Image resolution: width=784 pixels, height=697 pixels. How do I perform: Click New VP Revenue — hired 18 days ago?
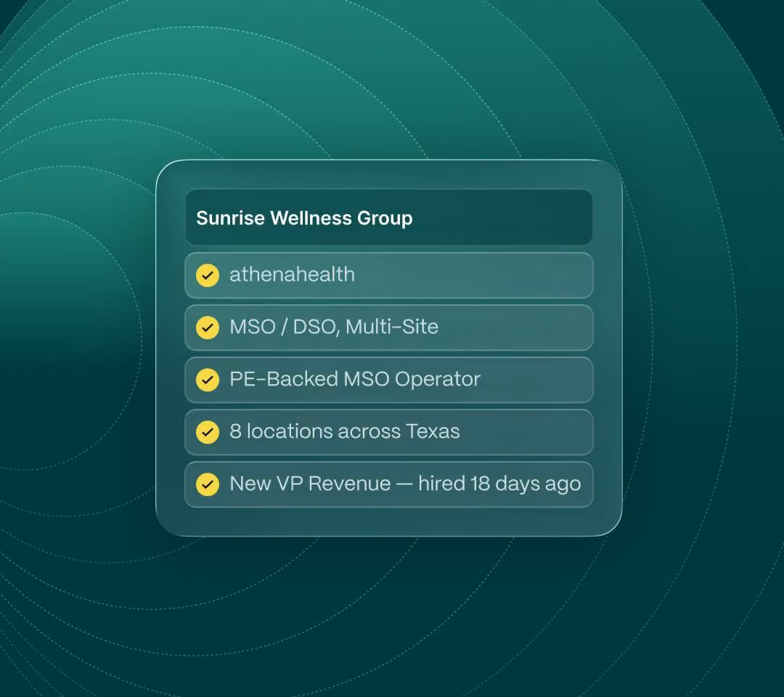pos(405,484)
